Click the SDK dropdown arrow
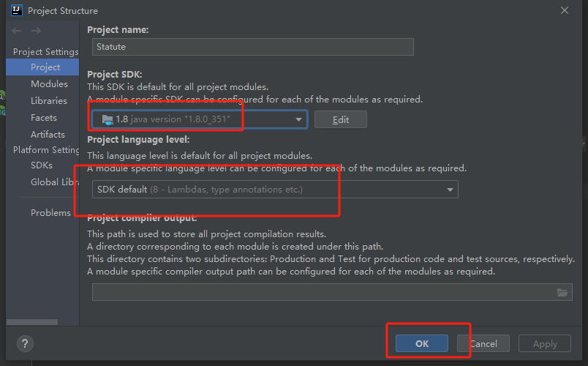Viewport: 588px width, 366px height. point(298,119)
